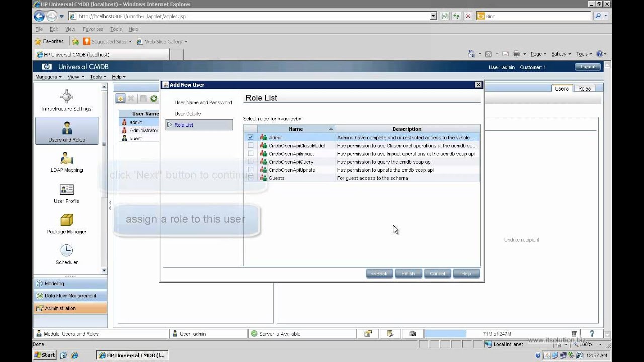Click the notes pencil icon in status bar
The width and height of the screenshot is (644, 362).
click(390, 334)
